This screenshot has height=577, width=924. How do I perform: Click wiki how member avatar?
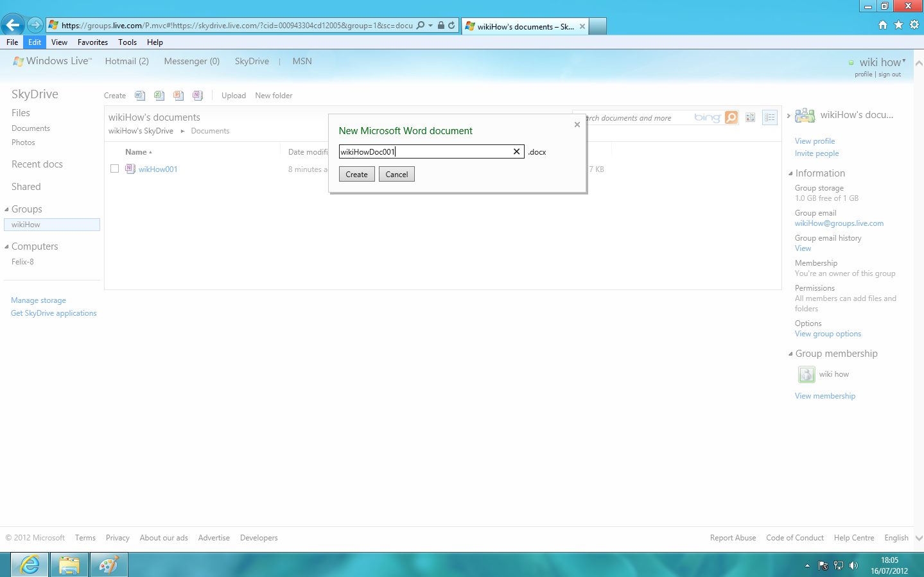tap(806, 374)
